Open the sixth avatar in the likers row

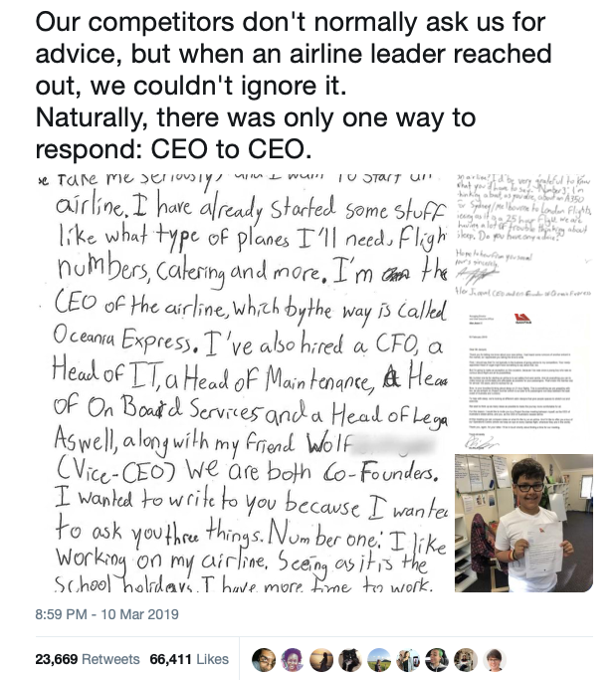[x=407, y=658]
